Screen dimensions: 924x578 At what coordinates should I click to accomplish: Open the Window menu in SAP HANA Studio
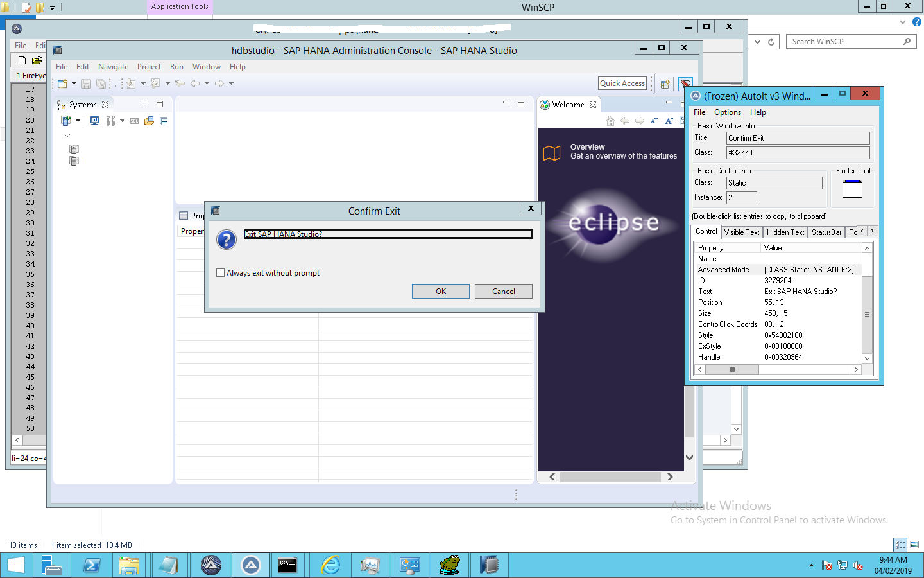click(207, 67)
